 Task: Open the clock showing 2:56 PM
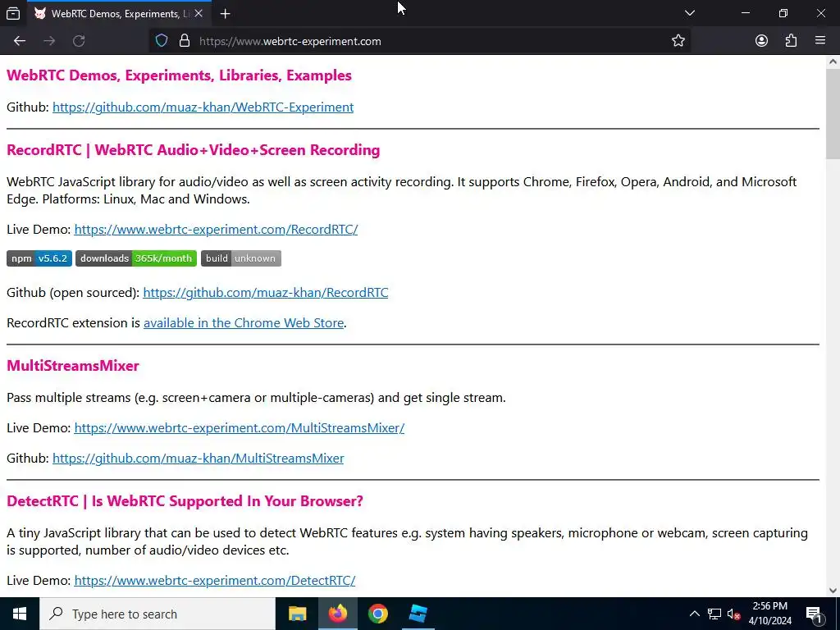coord(769,614)
